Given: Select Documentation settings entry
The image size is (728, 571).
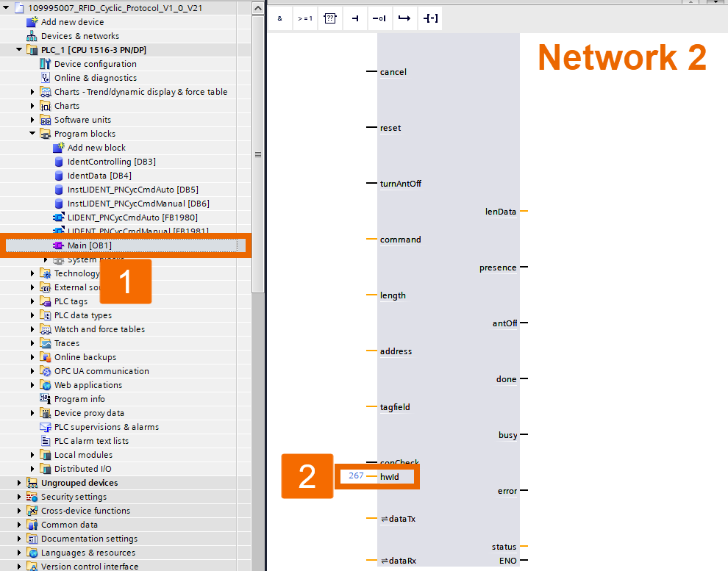Looking at the screenshot, I should pyautogui.click(x=89, y=539).
